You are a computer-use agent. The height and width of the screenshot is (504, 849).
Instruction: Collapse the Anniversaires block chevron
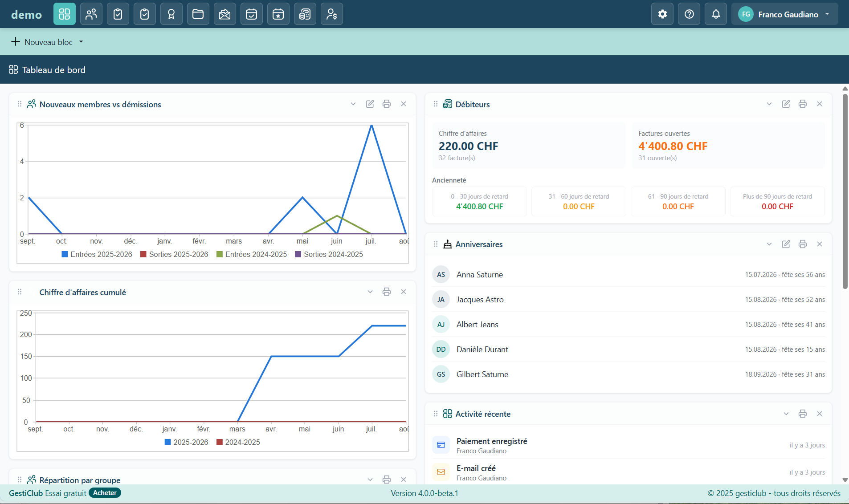tap(769, 244)
